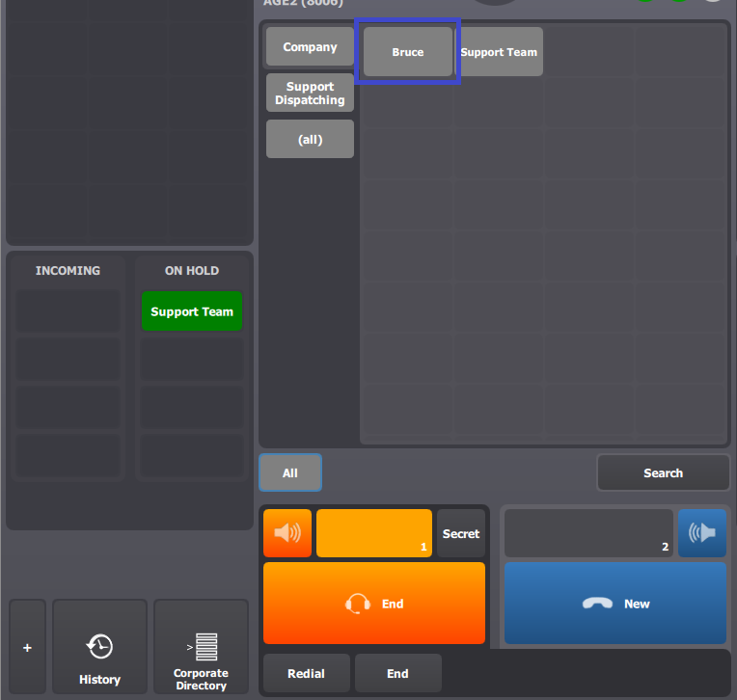Click the plus button beside History
737x700 pixels.
[x=27, y=646]
